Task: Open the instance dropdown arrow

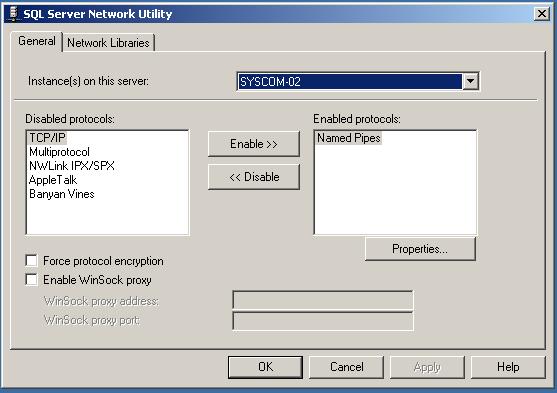Action: [470, 81]
